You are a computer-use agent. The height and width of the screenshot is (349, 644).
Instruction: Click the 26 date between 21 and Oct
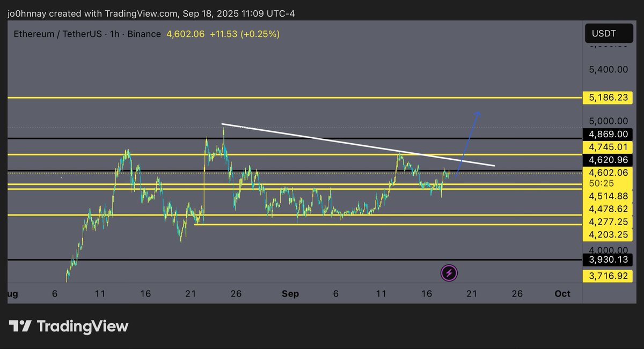[517, 294]
